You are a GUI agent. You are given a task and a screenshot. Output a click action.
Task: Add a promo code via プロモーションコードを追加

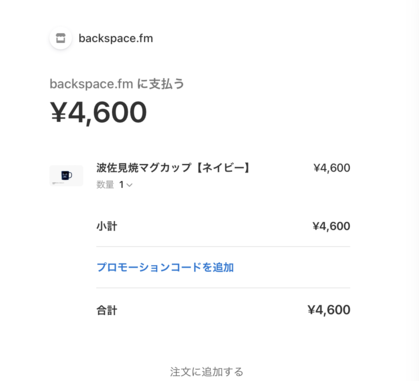165,267
